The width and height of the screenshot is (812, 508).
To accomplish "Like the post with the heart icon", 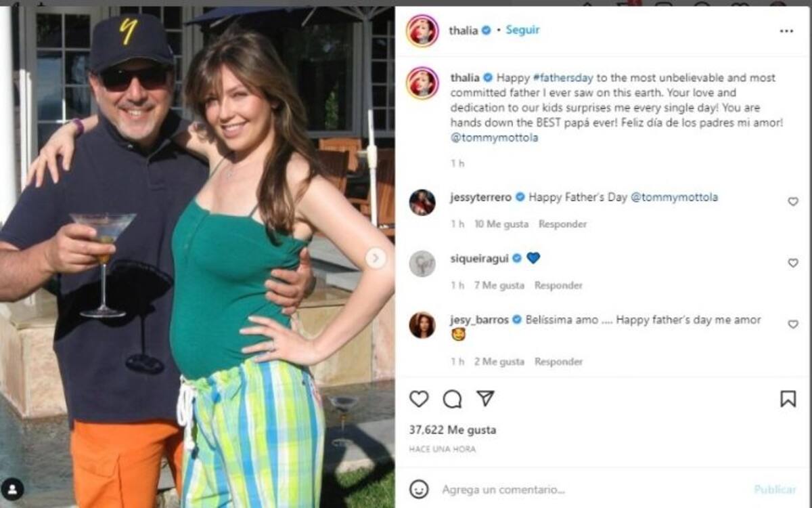I will click(x=419, y=399).
